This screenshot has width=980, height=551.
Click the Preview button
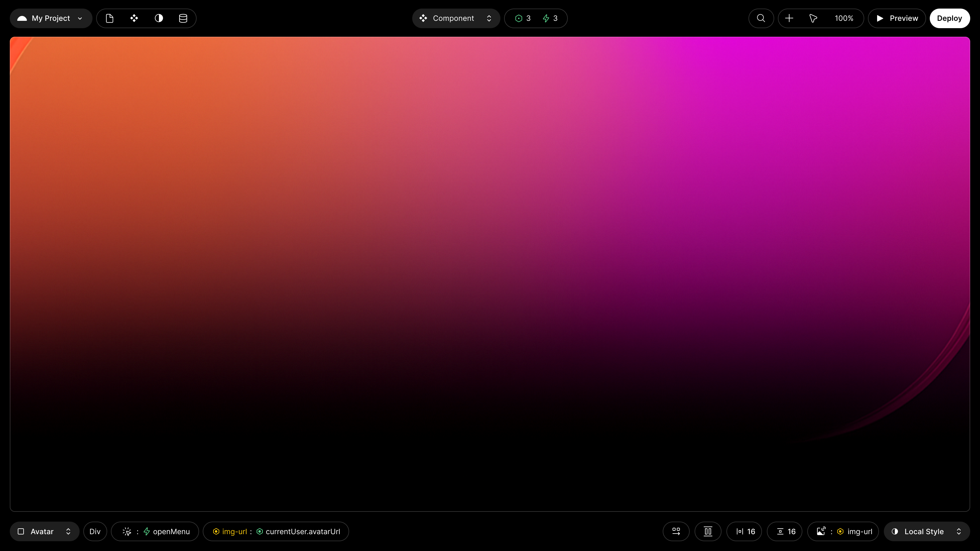pos(897,18)
